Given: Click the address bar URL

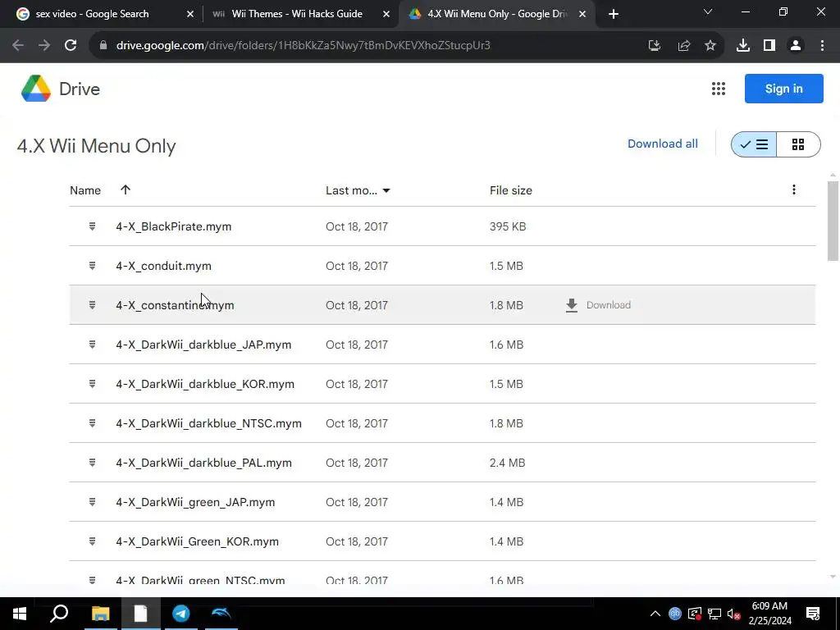Looking at the screenshot, I should pyautogui.click(x=304, y=46).
